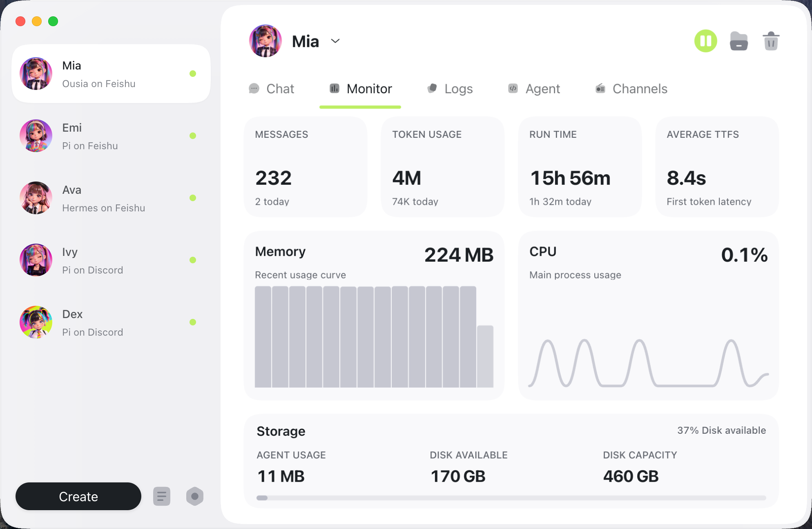The height and width of the screenshot is (529, 812).
Task: Open Mia's folder via folder icon
Action: coord(738,41)
